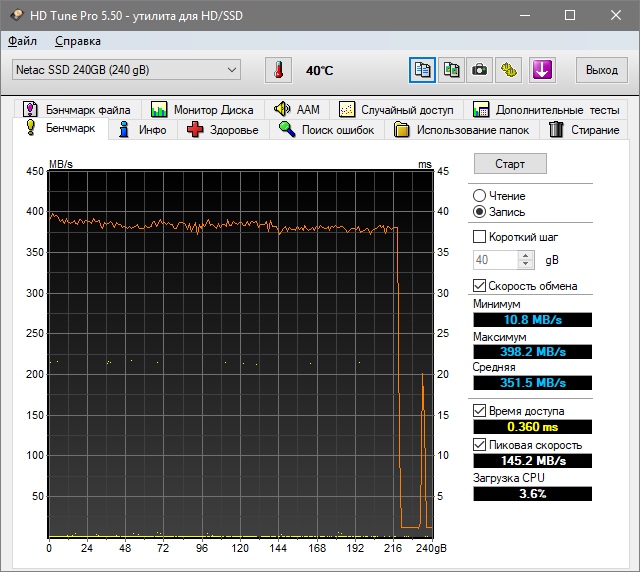Save screenshot with the camera icon
The height and width of the screenshot is (572, 640).
coord(480,70)
